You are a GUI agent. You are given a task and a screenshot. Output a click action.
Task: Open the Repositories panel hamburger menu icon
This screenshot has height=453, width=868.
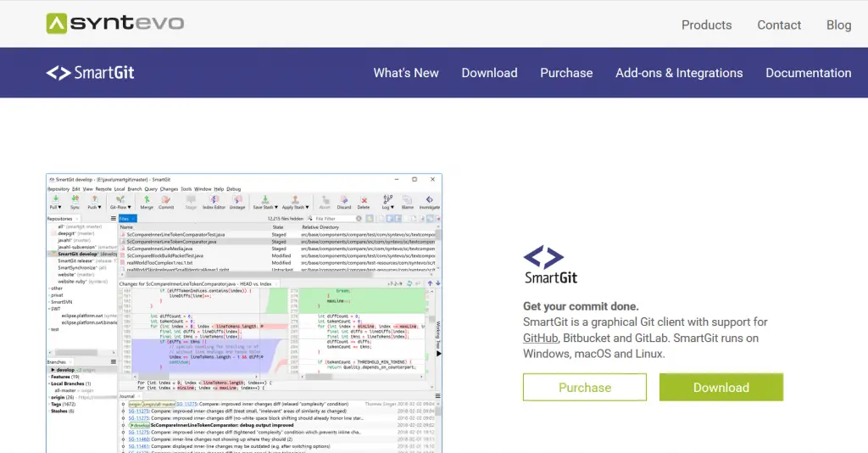point(114,219)
